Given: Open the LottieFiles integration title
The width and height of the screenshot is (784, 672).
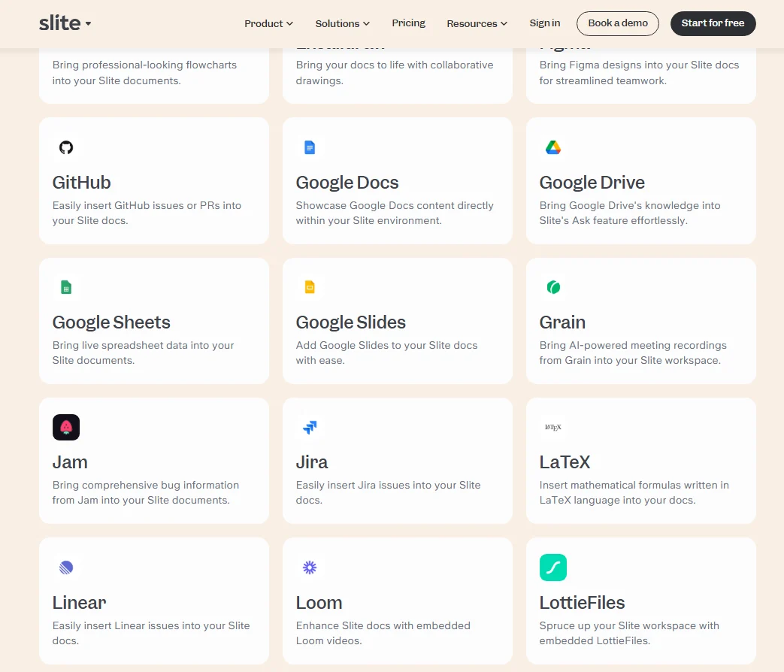Looking at the screenshot, I should click(x=582, y=603).
